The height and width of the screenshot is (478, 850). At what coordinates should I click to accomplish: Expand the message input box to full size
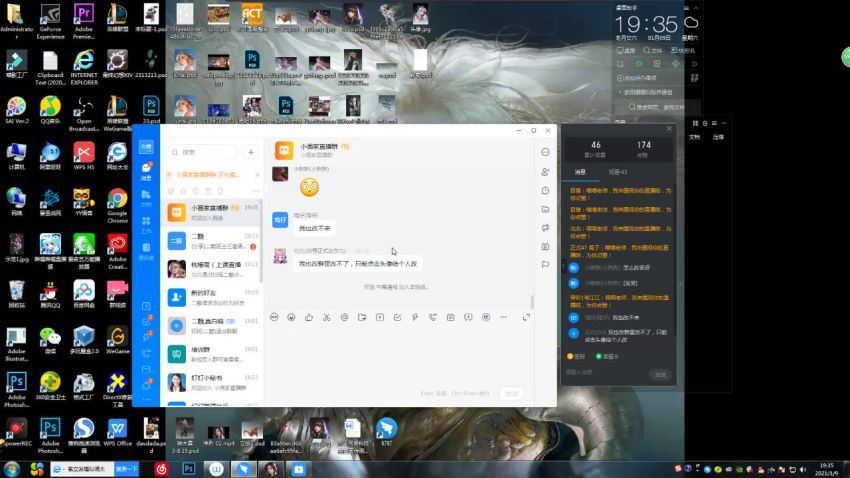(526, 317)
